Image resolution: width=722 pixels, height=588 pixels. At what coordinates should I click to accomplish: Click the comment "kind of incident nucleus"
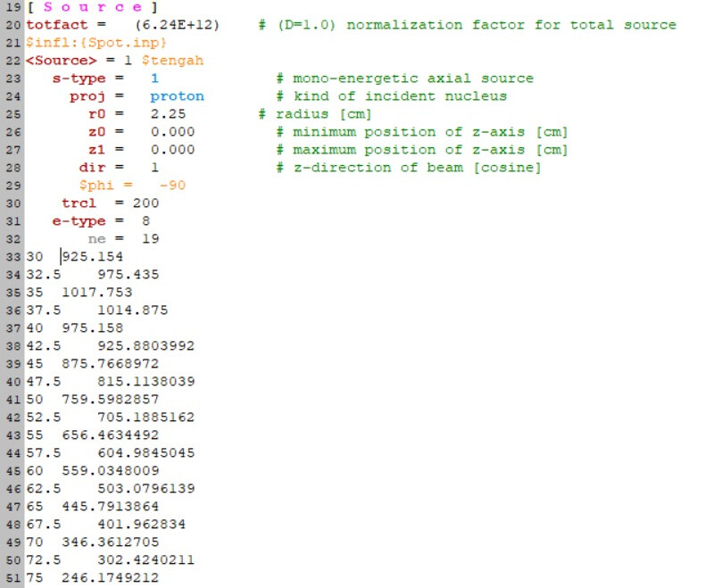click(x=400, y=96)
